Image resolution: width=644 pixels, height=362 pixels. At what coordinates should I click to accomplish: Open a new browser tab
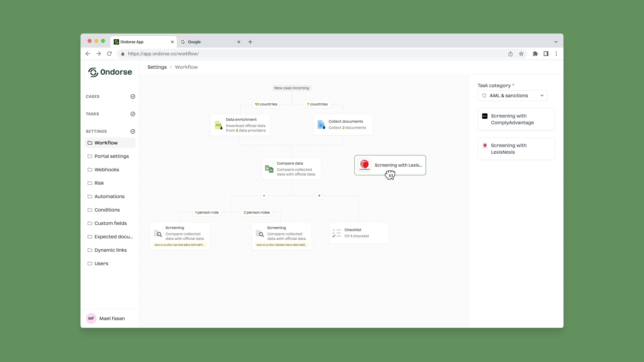click(x=250, y=42)
